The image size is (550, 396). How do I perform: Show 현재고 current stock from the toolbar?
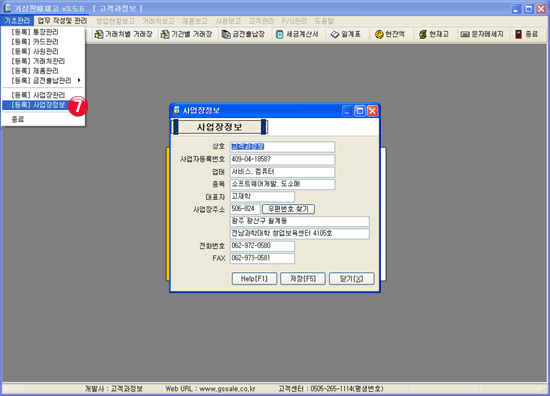pos(434,34)
